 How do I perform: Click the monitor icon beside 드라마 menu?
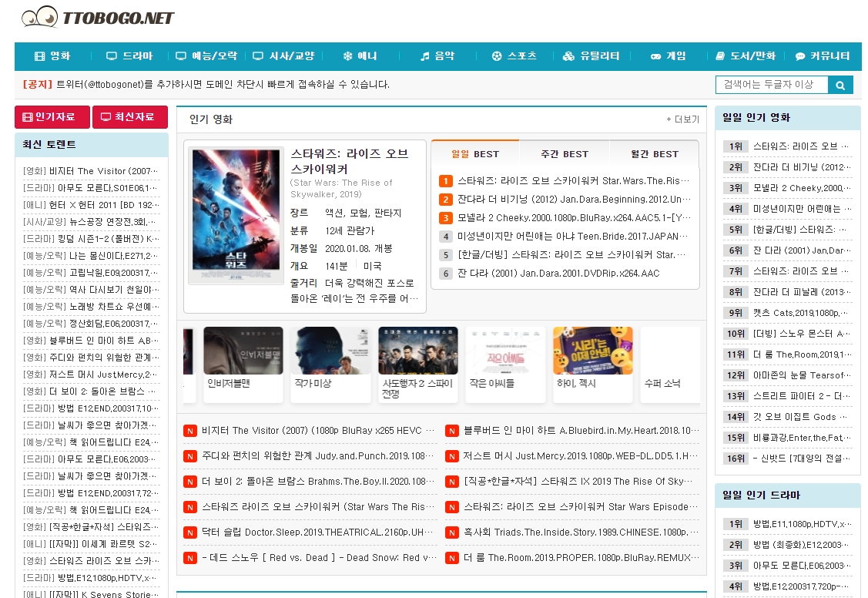coord(111,56)
